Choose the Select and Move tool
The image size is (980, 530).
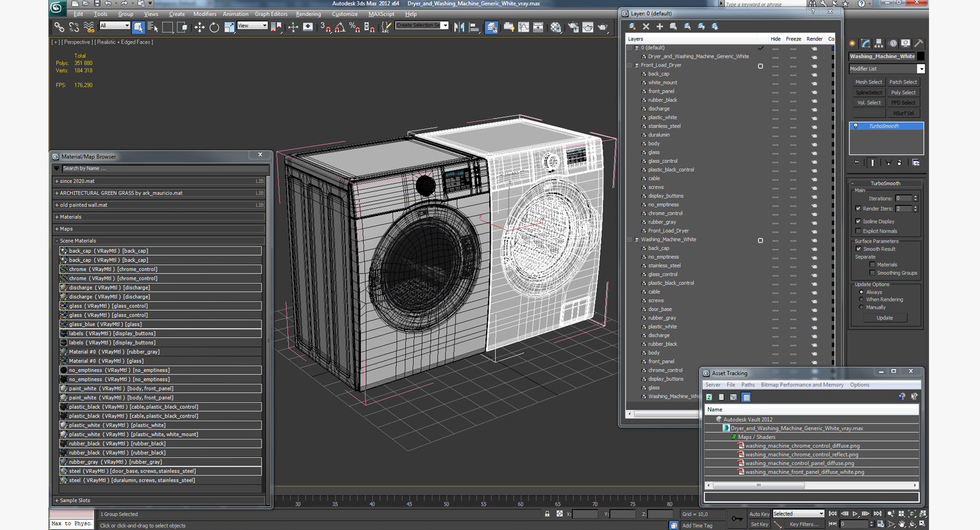pos(199,27)
